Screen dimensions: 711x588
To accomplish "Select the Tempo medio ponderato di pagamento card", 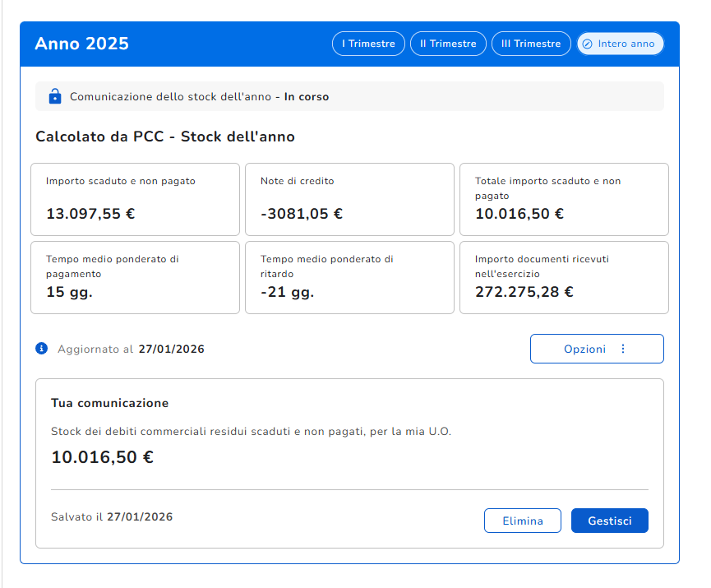I will click(x=135, y=277).
